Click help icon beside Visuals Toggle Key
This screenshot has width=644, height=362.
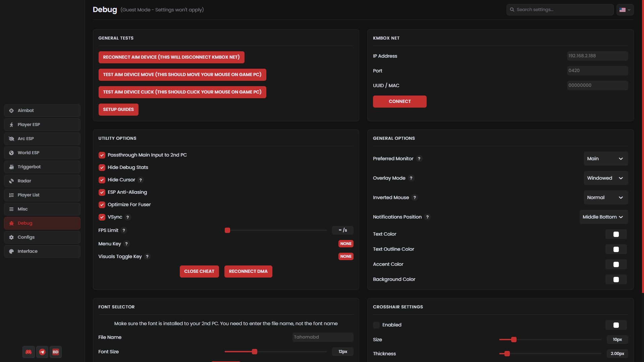pos(147,256)
